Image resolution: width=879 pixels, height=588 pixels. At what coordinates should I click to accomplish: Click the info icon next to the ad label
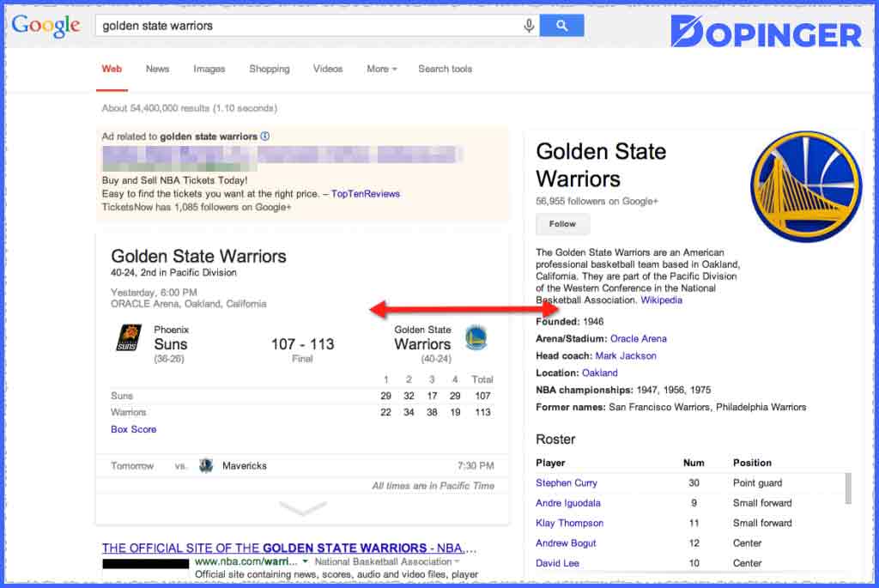264,137
